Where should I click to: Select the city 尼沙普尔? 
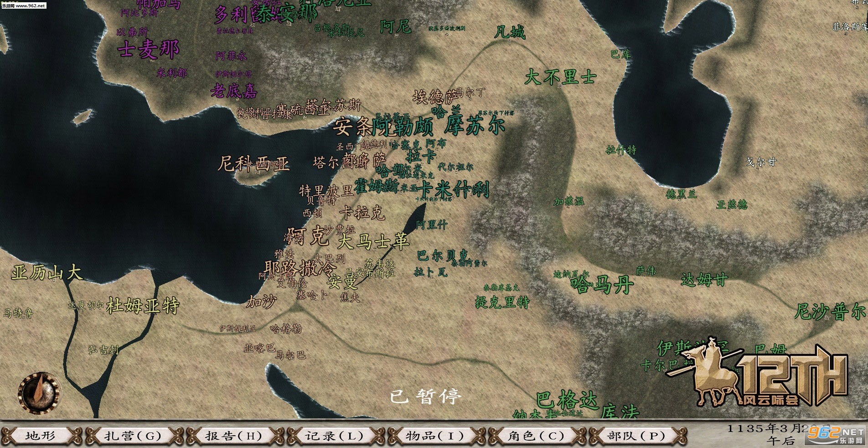[x=830, y=312]
